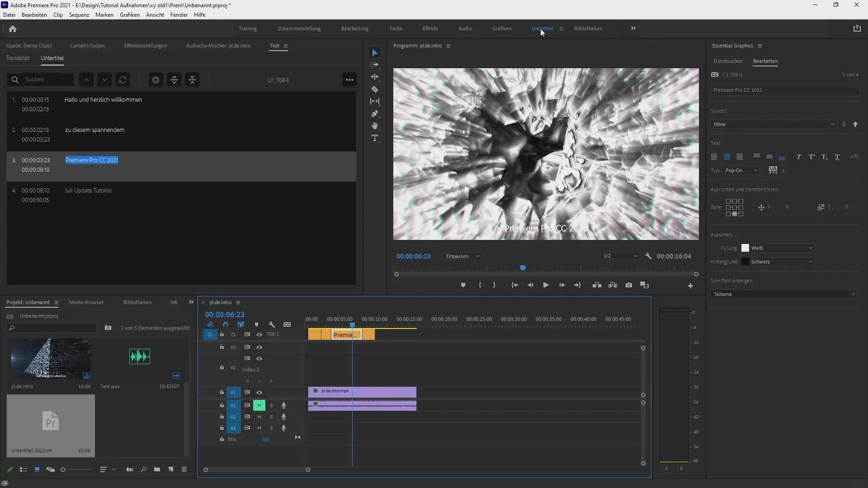Open the Typ dropdown showing Pop-On
This screenshot has width=868, height=488.
741,170
